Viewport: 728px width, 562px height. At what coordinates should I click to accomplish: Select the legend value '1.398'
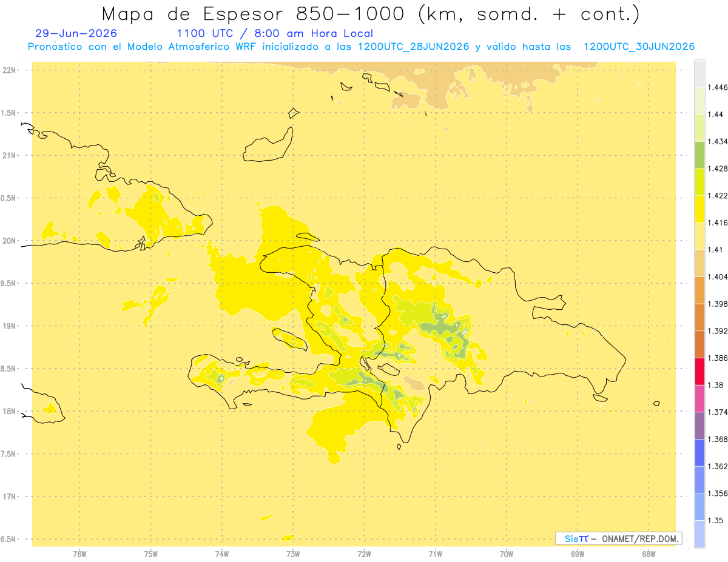[718, 304]
